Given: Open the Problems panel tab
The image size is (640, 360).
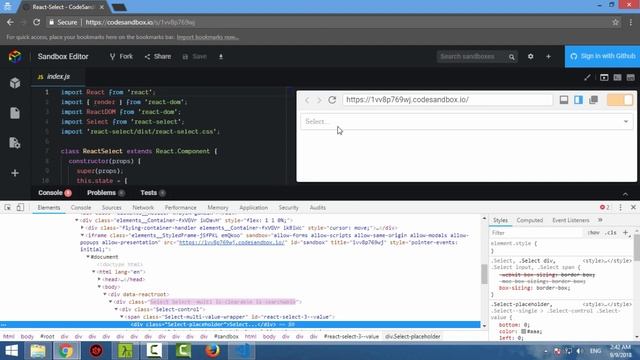Looking at the screenshot, I should [x=106, y=193].
